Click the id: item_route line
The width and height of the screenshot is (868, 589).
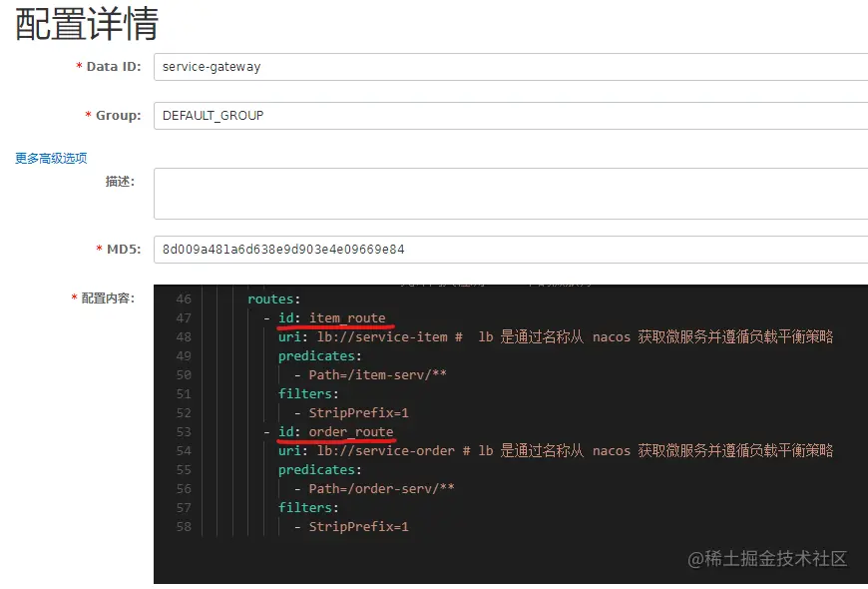[331, 318]
